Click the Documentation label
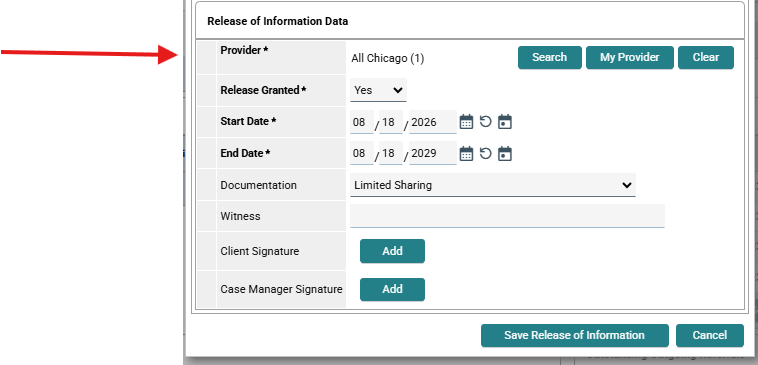This screenshot has width=758, height=365. (259, 185)
